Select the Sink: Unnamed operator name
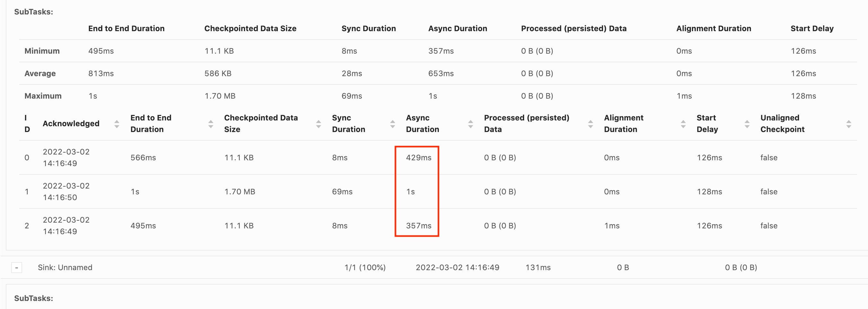868x309 pixels. [x=65, y=267]
